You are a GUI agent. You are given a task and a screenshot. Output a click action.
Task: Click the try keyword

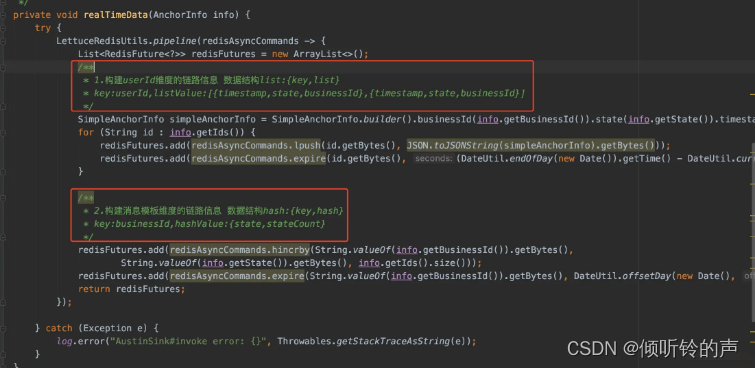(42, 28)
